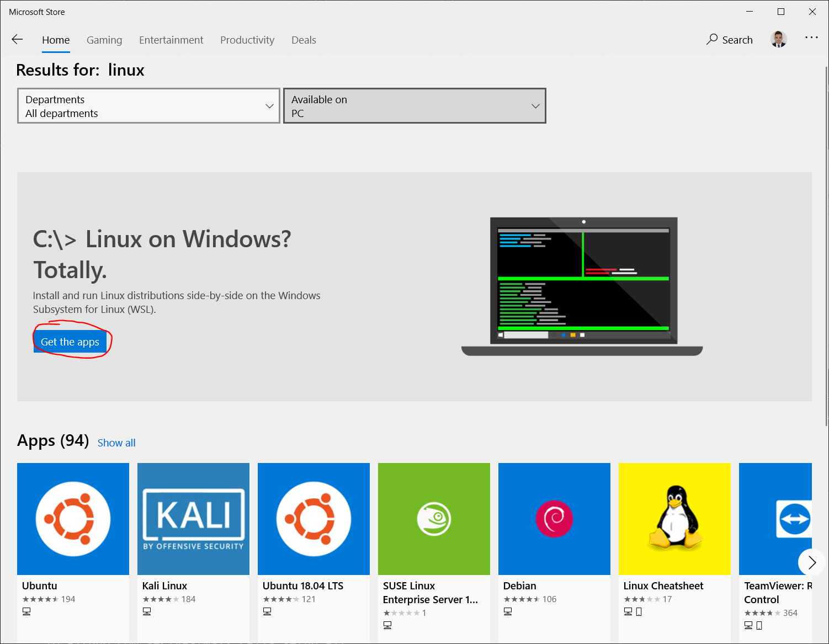Expand the Departments dropdown
The image size is (829, 644).
pos(148,106)
